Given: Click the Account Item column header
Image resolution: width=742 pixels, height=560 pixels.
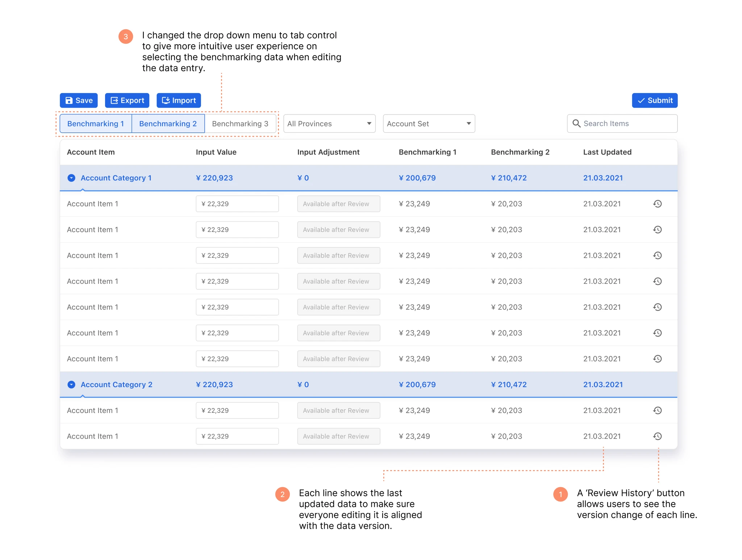Looking at the screenshot, I should pos(91,152).
